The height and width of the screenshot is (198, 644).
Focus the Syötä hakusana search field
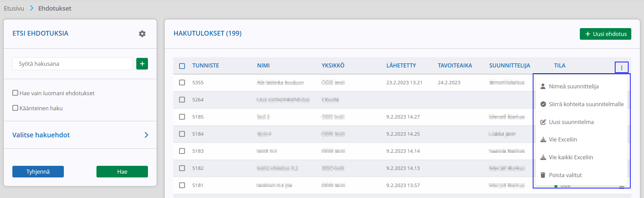coord(72,64)
